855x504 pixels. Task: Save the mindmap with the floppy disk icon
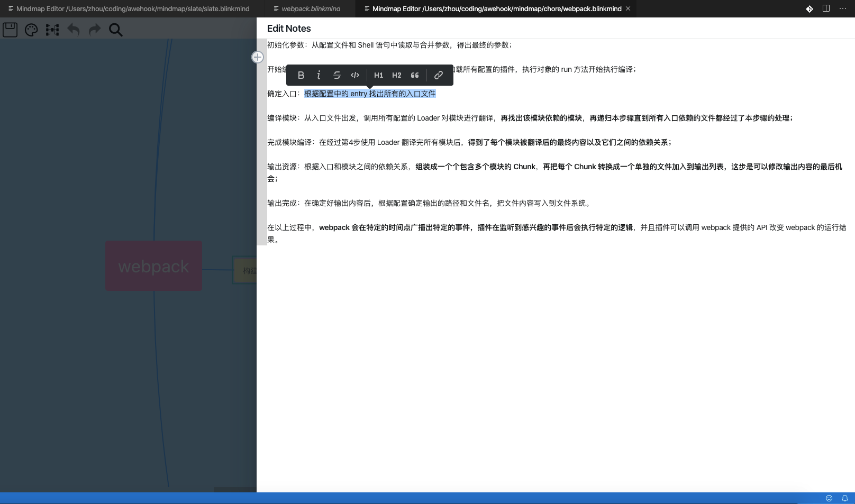click(10, 30)
